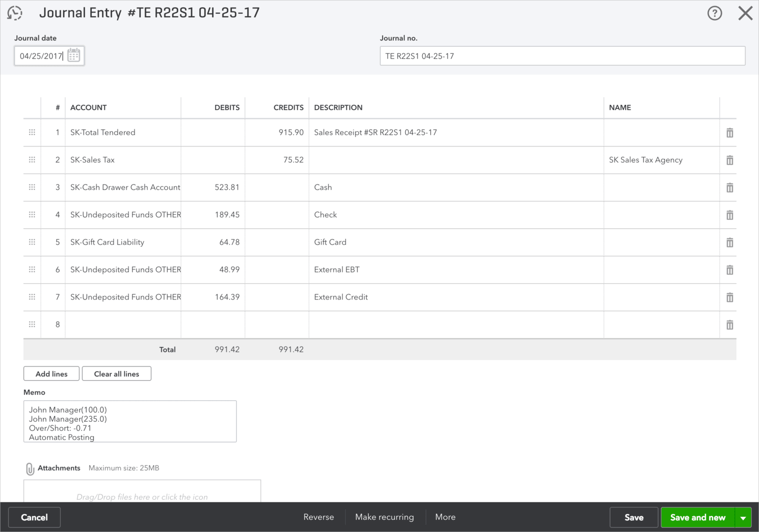Click Make recurring in bottom bar

pos(385,517)
